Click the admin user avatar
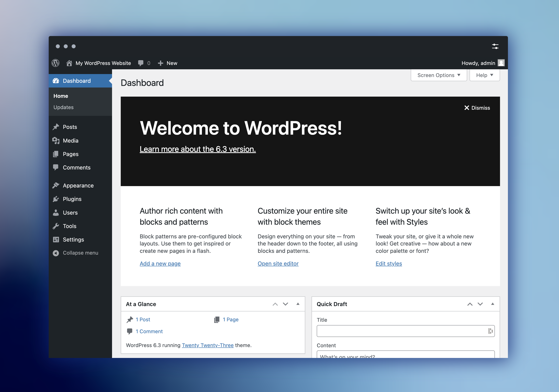The image size is (559, 392). click(x=501, y=63)
